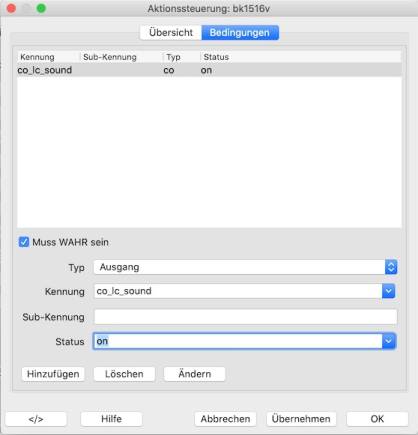The image size is (418, 435).
Task: Open Hilfe for this dialog
Action: (x=111, y=419)
